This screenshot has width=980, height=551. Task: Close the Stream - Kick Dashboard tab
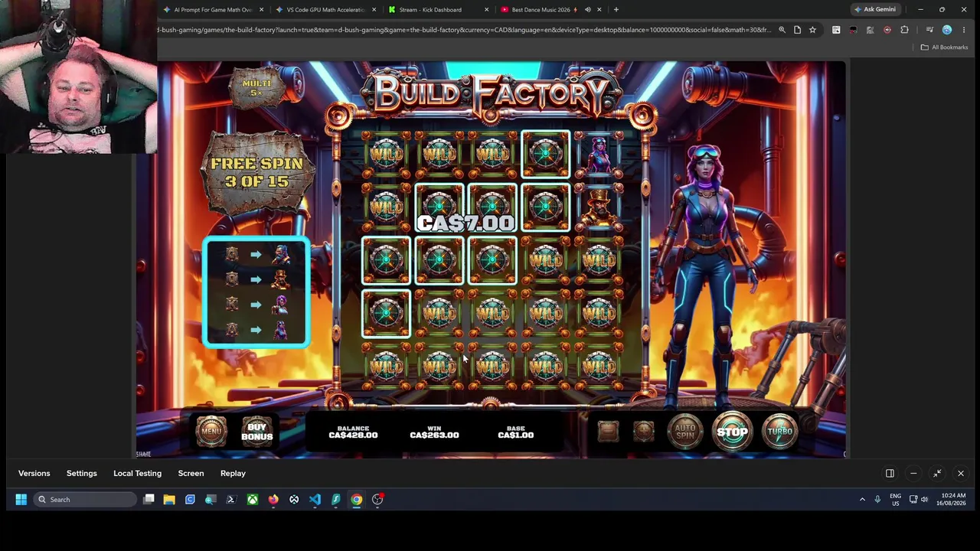[x=486, y=10]
